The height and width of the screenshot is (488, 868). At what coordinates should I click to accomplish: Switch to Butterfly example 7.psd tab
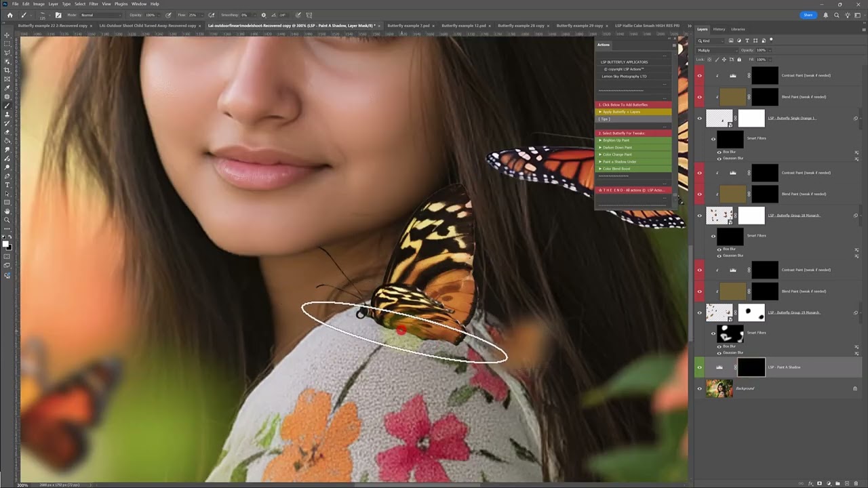click(x=408, y=26)
